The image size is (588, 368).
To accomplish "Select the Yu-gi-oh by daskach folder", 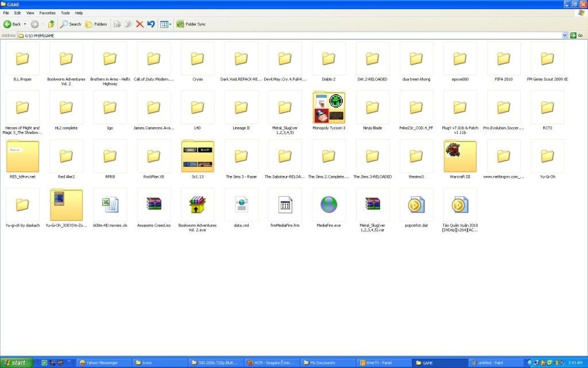I will point(22,208).
